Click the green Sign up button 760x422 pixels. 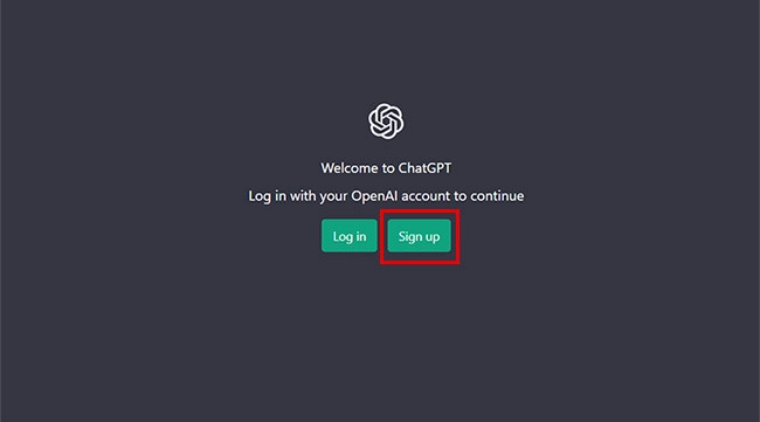419,236
